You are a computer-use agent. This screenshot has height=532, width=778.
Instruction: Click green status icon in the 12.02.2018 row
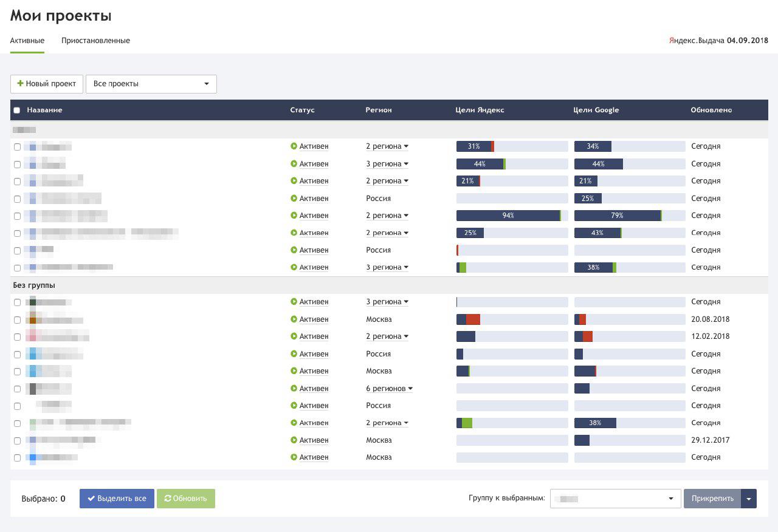(x=294, y=336)
